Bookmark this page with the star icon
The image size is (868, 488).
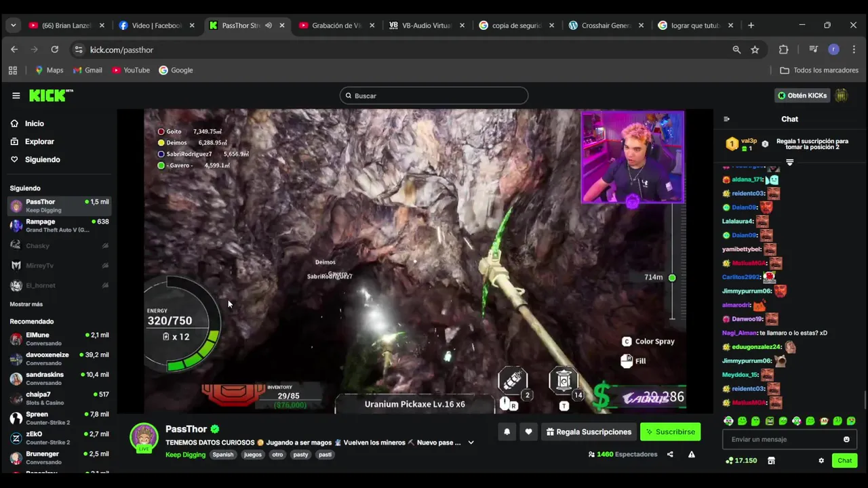pyautogui.click(x=755, y=49)
